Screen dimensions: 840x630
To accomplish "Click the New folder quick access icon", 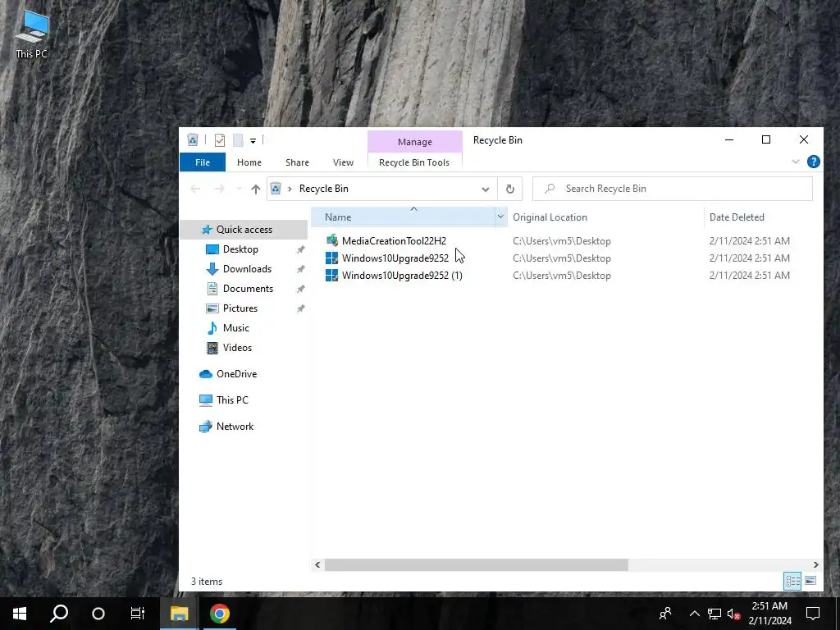I will click(x=239, y=140).
